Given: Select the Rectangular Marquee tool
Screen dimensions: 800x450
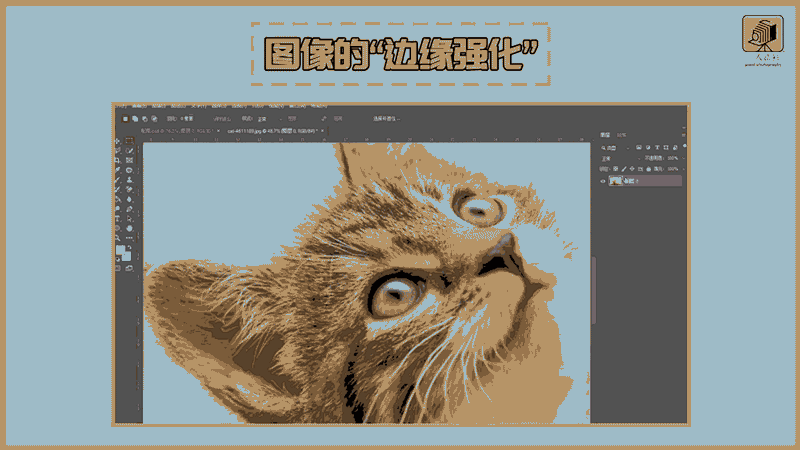Looking at the screenshot, I should 129,141.
